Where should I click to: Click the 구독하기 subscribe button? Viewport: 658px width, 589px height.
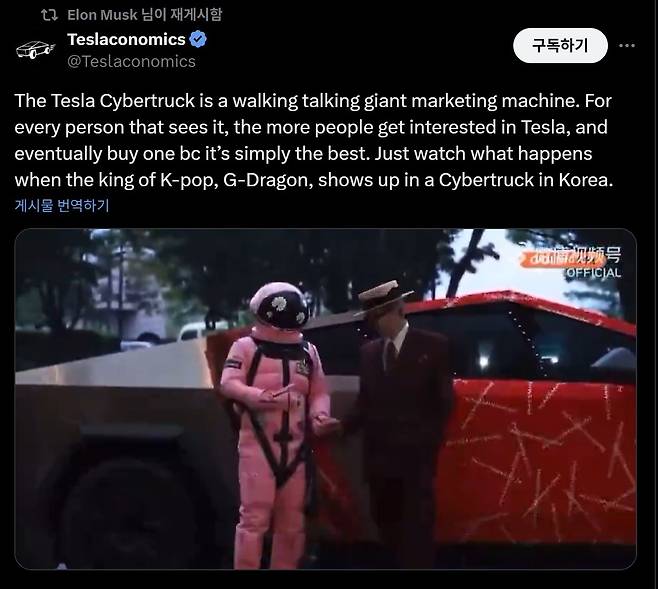click(x=560, y=45)
